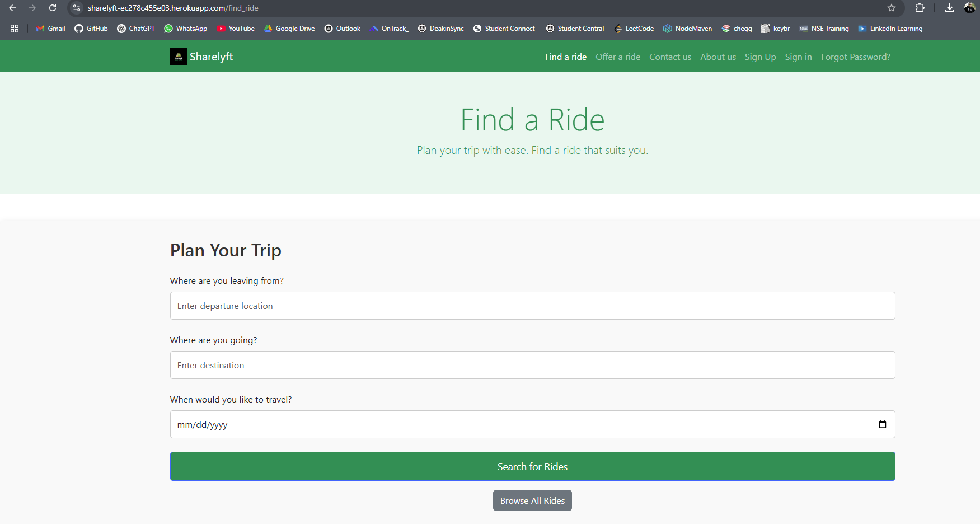Click the Browse All Rides button
The image size is (980, 524).
click(x=532, y=500)
